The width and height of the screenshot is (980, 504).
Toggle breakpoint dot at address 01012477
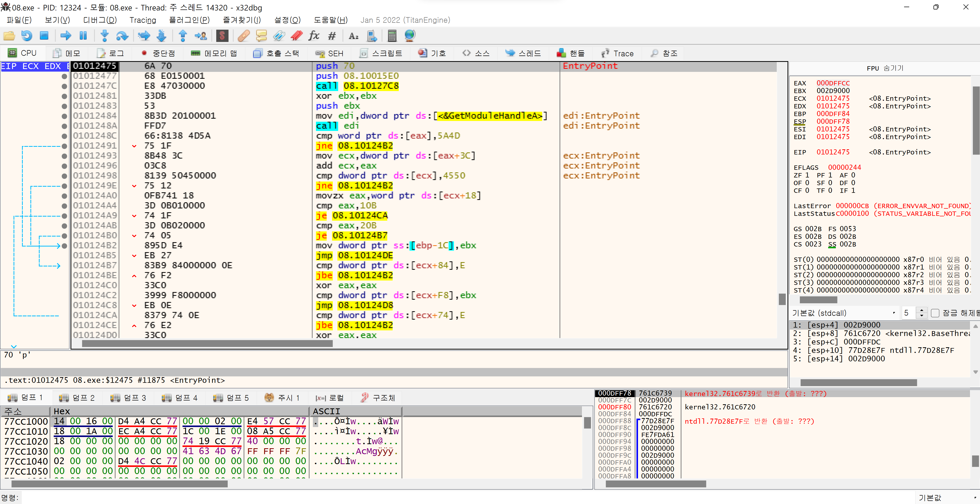tap(64, 76)
